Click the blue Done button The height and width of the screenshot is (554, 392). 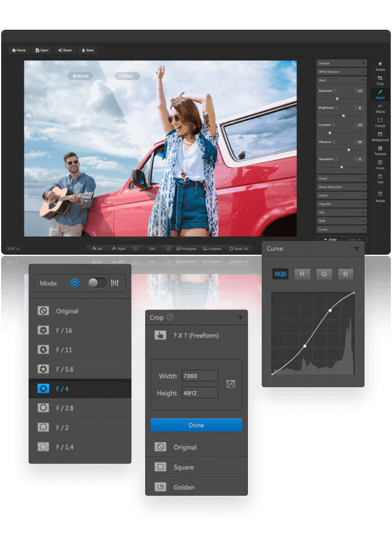point(196,425)
